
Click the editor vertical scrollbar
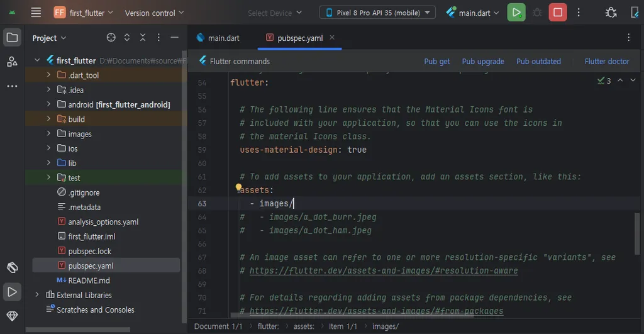pos(637,234)
